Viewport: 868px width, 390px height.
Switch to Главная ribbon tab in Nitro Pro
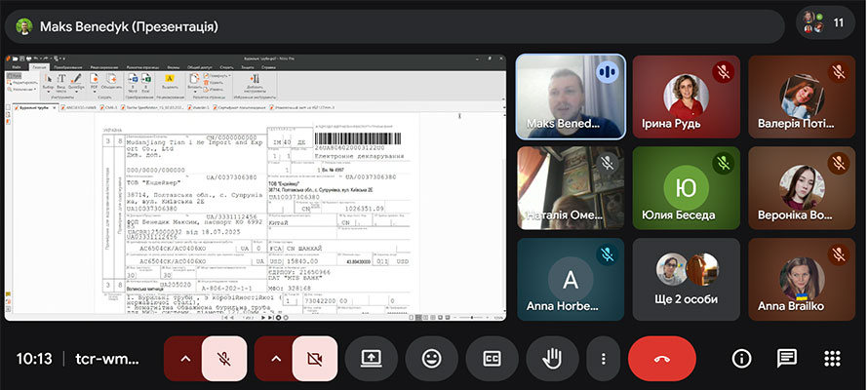point(39,67)
